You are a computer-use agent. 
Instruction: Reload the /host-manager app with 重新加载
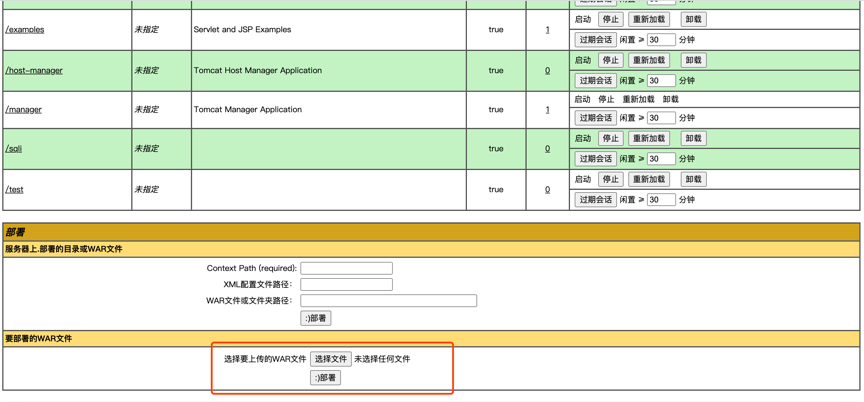(649, 60)
